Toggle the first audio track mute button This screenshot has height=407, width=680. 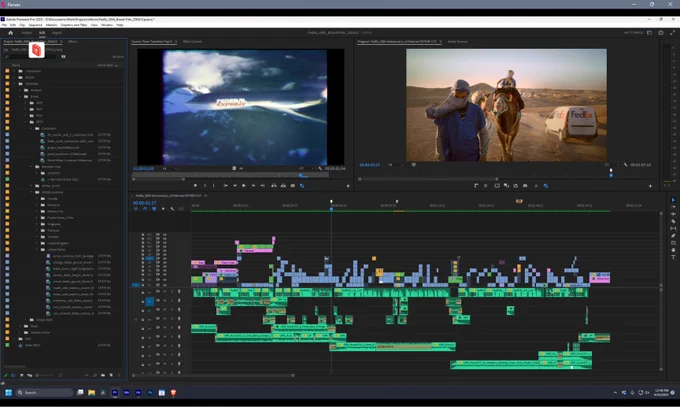[164, 292]
